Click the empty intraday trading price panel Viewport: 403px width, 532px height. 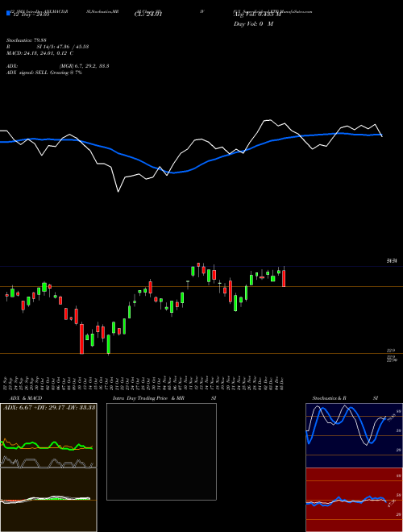[161, 451]
